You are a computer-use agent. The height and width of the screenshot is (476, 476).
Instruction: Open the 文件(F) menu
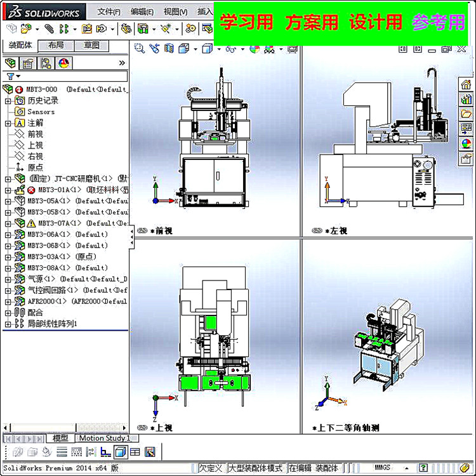(x=109, y=12)
